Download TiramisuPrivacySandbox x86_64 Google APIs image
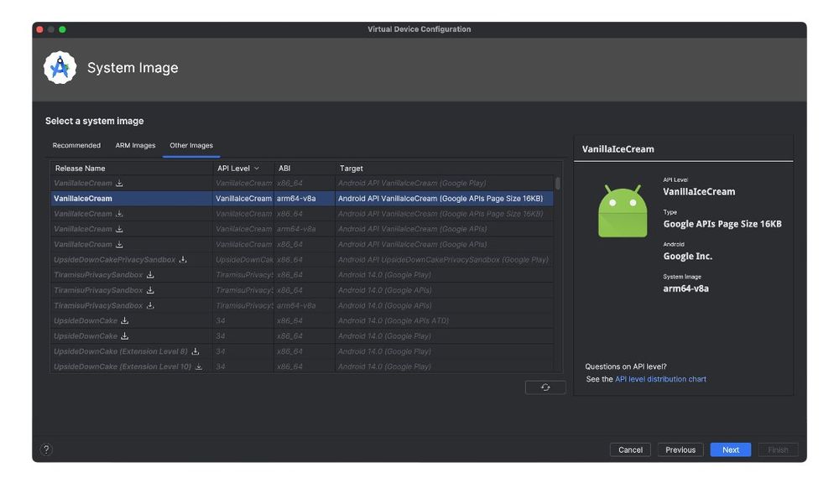This screenshot has width=839, height=504. pyautogui.click(x=150, y=290)
